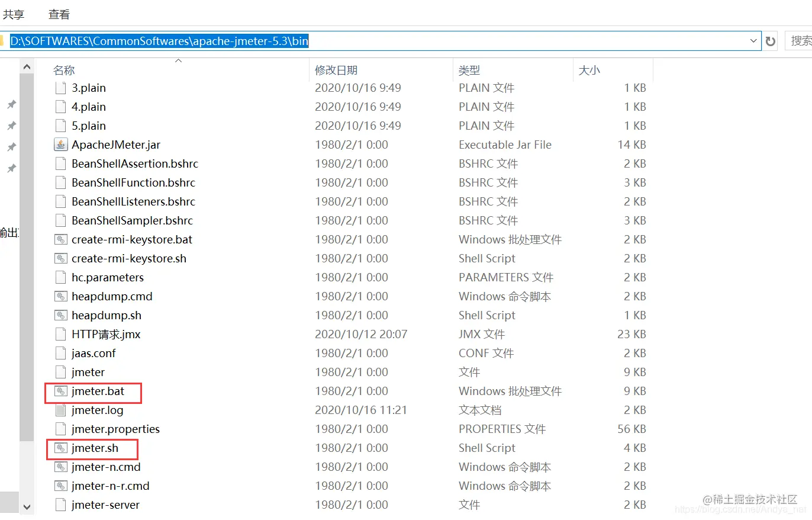The image size is (812, 520).
Task: Click the BeanShellListeners.bshrc file icon
Action: point(60,201)
